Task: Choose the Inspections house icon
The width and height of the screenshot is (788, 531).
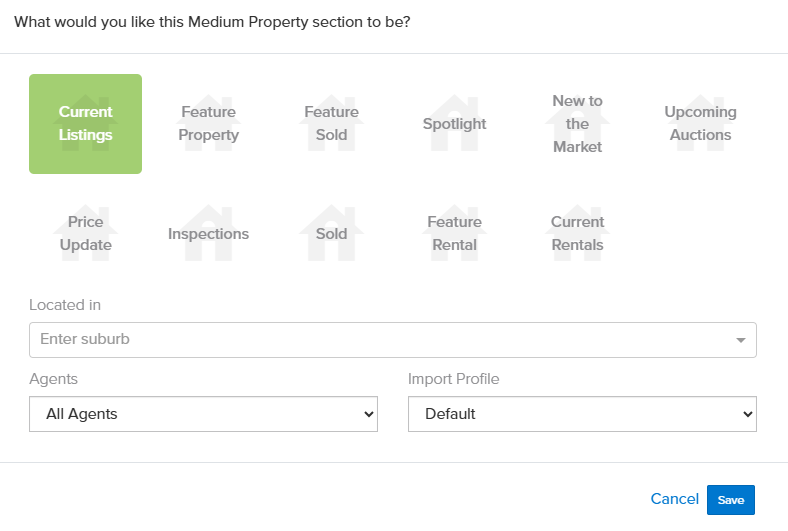Action: coord(208,233)
